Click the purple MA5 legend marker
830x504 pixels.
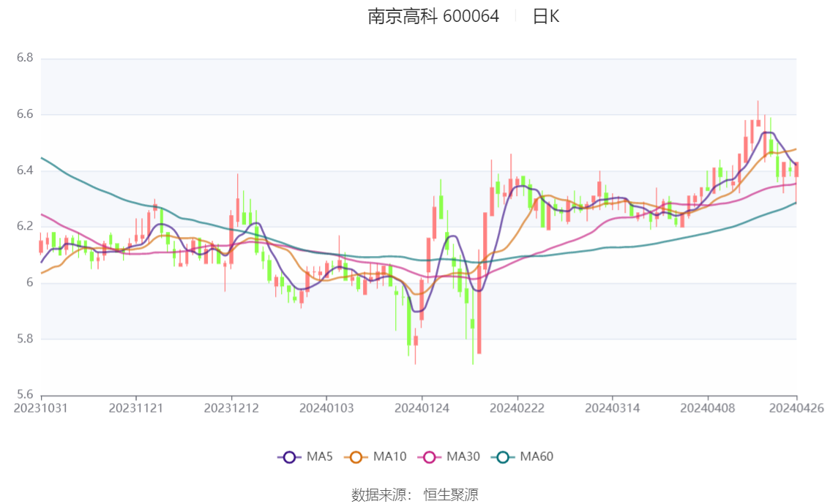[289, 457]
